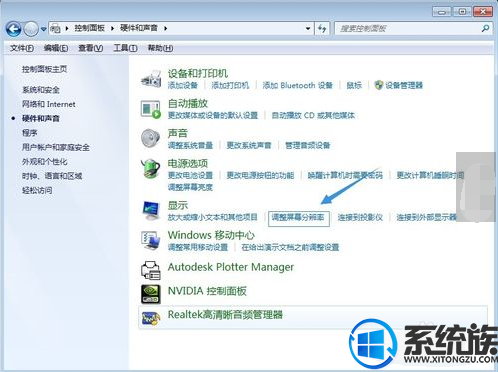This screenshot has width=498, height=372.
Task: Open the 文件(F) menu
Action: (22, 48)
